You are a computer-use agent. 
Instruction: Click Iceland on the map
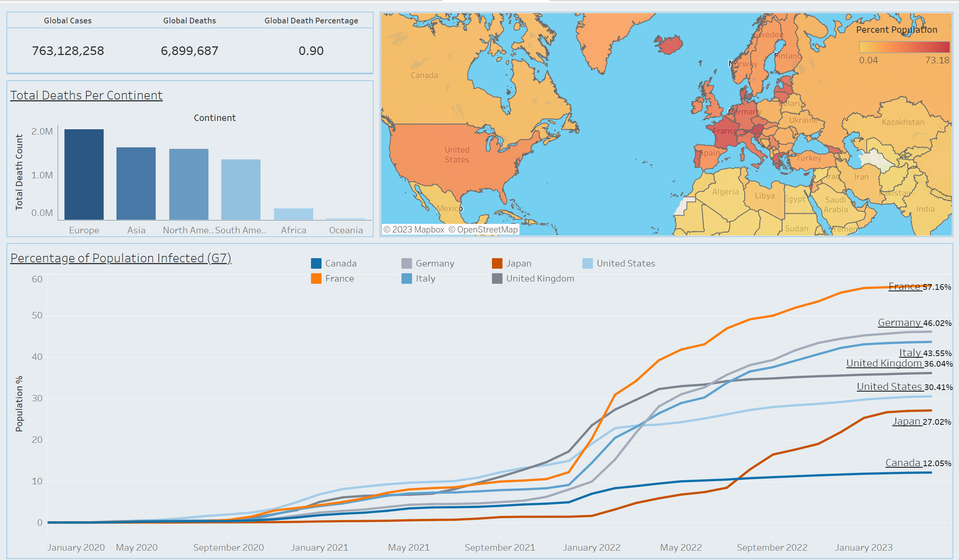click(x=669, y=44)
